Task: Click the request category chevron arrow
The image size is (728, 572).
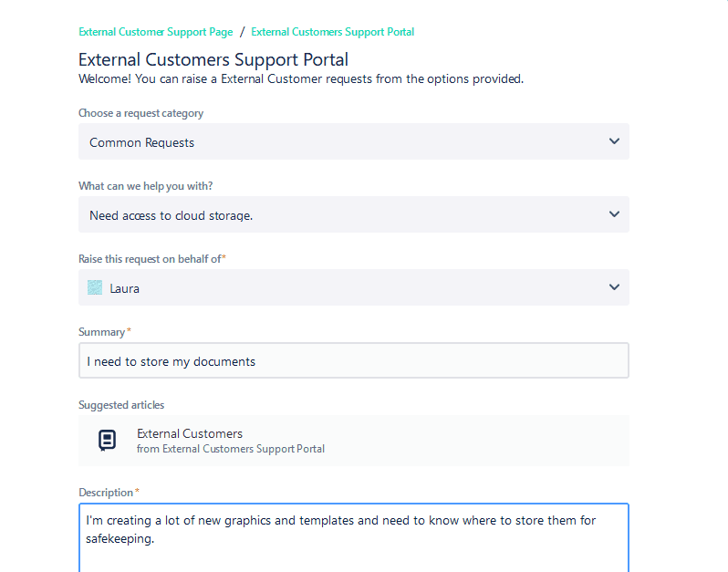Action: tap(614, 141)
